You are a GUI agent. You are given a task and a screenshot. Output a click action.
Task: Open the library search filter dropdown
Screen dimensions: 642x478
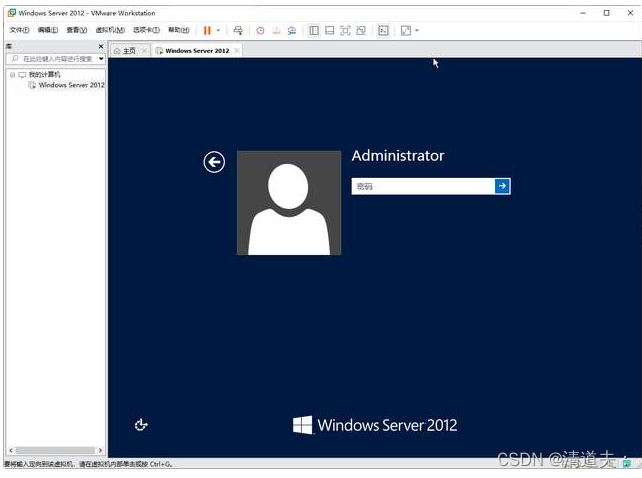(101, 59)
